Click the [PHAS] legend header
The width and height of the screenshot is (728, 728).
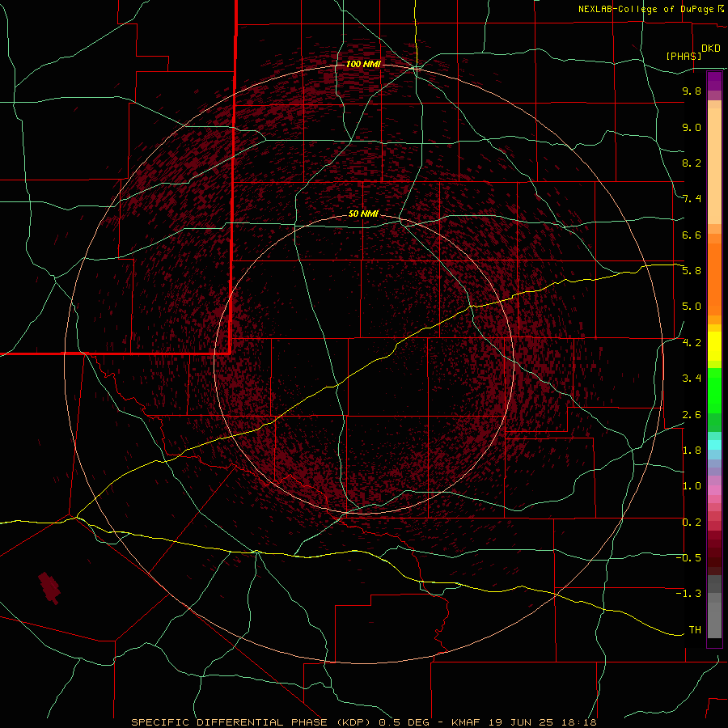click(684, 56)
